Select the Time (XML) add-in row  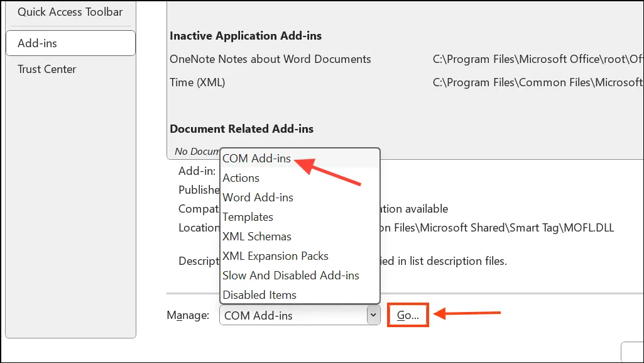[197, 82]
